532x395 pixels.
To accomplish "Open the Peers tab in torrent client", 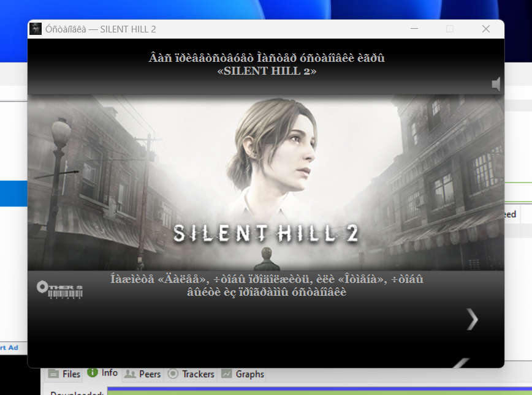I will click(x=142, y=374).
